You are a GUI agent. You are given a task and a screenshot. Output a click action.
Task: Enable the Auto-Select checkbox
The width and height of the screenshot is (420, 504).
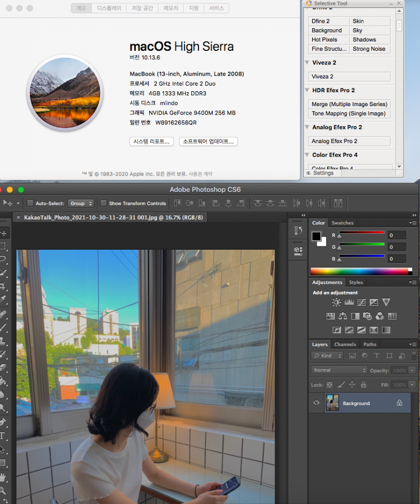(30, 203)
